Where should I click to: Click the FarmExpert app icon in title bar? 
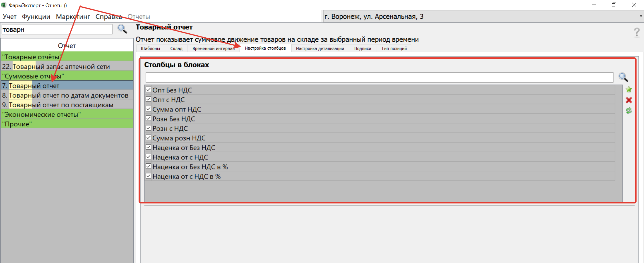pyautogui.click(x=4, y=5)
